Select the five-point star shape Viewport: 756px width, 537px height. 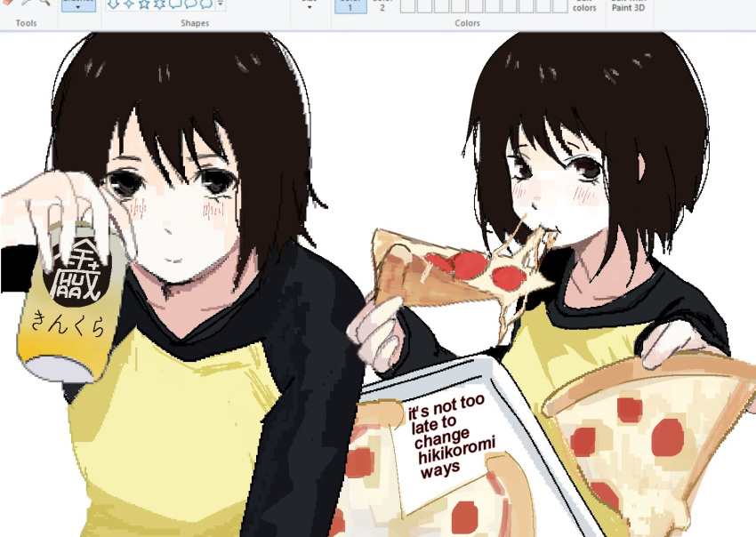[x=144, y=5]
